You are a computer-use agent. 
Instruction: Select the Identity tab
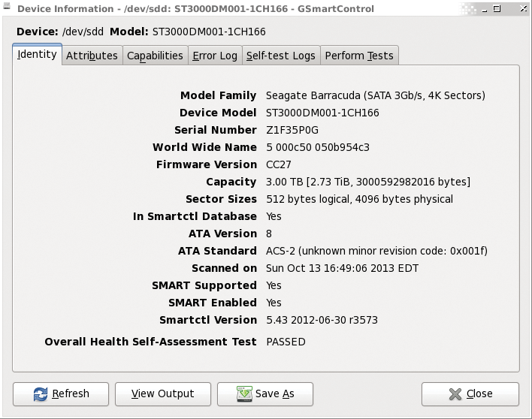(x=37, y=54)
